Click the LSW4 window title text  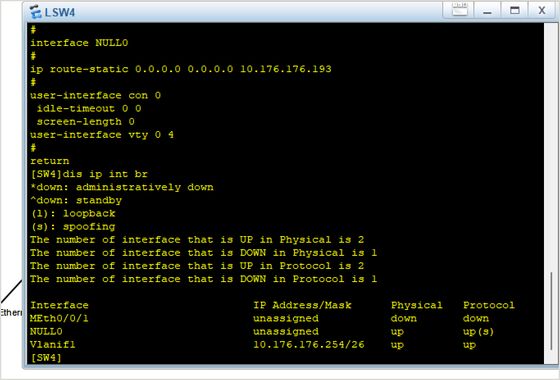[x=59, y=12]
